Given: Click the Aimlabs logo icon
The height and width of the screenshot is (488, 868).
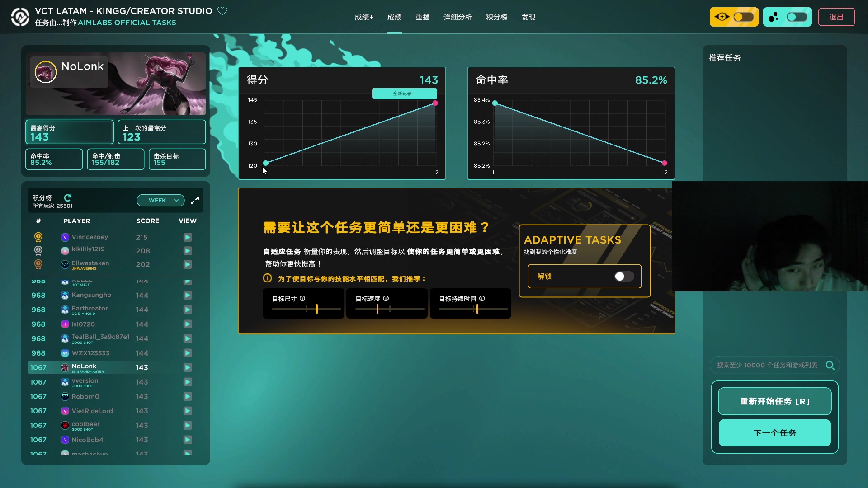Looking at the screenshot, I should (x=20, y=17).
